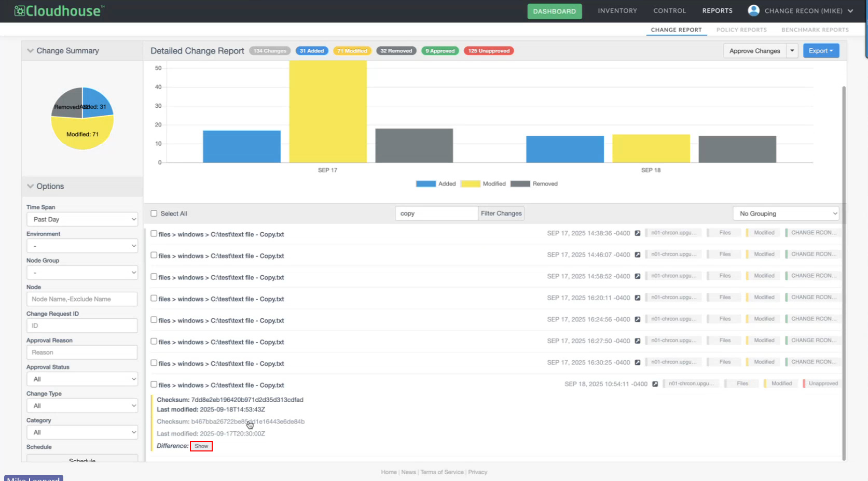
Task: Switch to the Policy Reports tab
Action: [x=741, y=30]
